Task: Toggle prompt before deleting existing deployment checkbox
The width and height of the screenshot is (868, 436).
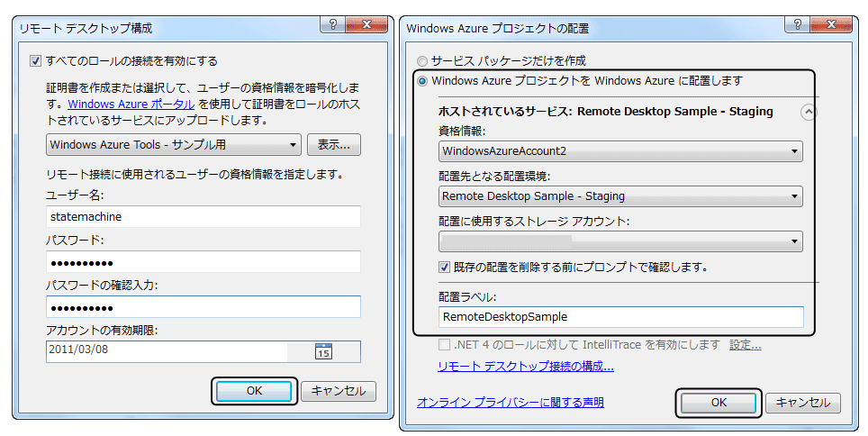Action: 444,267
